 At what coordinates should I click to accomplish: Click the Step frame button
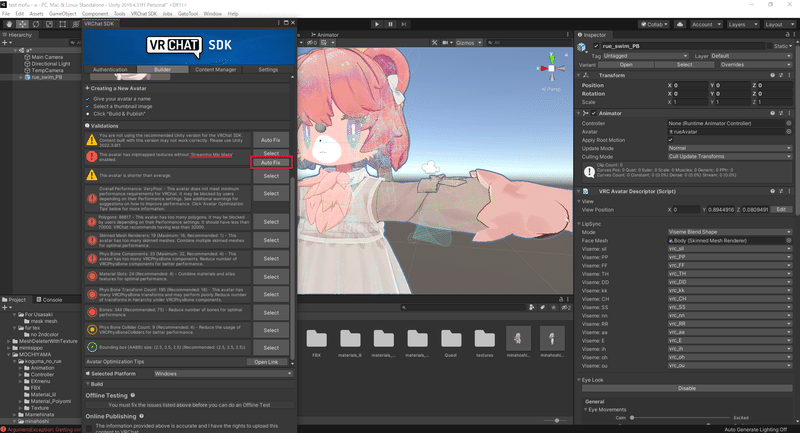tap(404, 24)
